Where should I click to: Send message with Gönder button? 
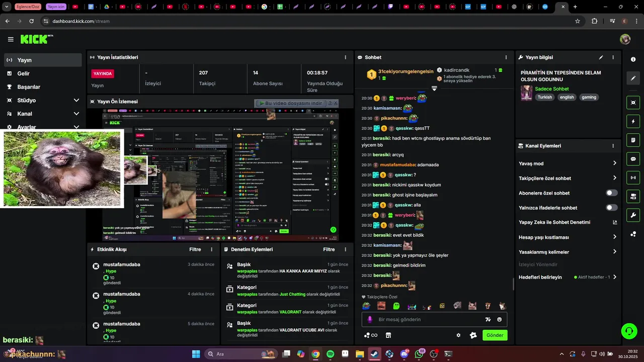[x=495, y=335]
